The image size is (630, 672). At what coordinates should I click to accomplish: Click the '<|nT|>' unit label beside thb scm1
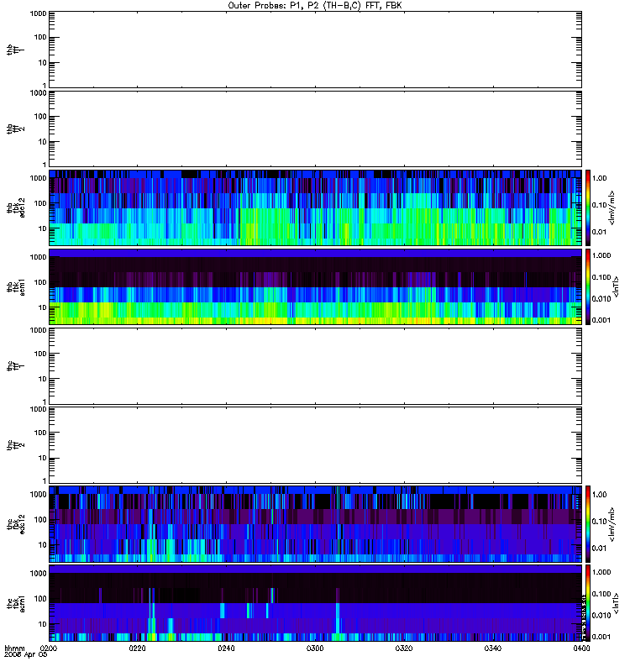[x=617, y=286]
